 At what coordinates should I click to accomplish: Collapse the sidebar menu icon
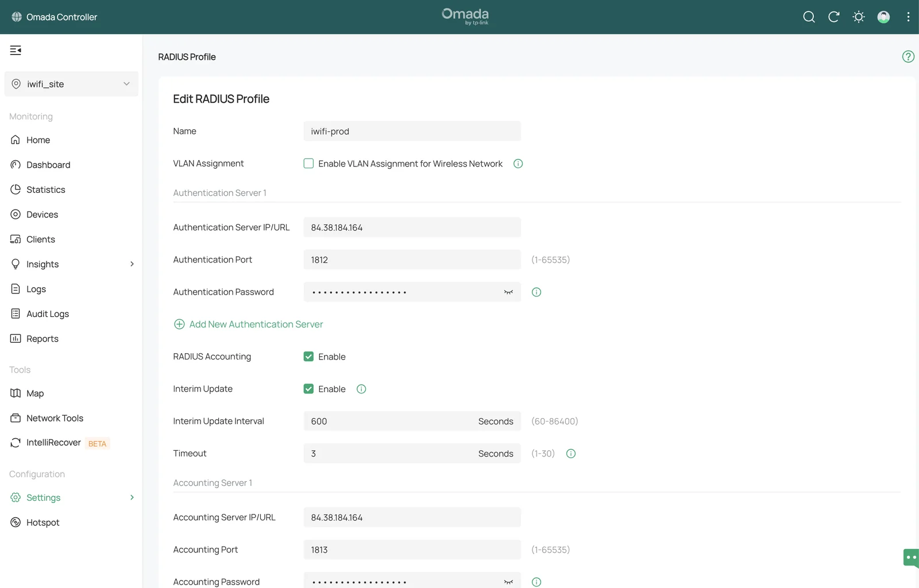coord(16,51)
